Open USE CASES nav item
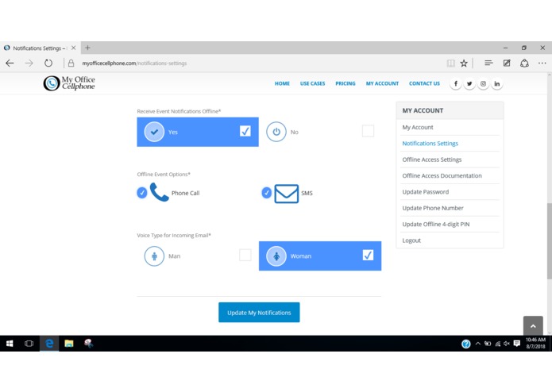 [x=312, y=83]
